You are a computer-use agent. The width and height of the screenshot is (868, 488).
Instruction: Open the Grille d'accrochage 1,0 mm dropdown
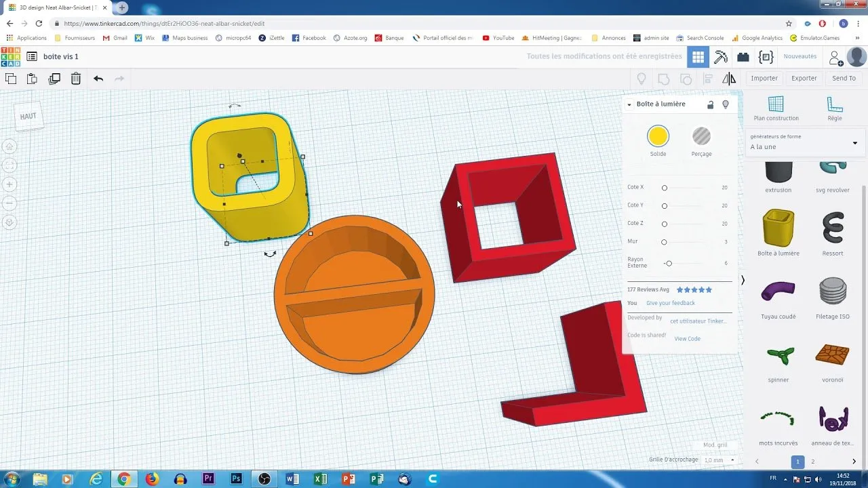[720, 460]
